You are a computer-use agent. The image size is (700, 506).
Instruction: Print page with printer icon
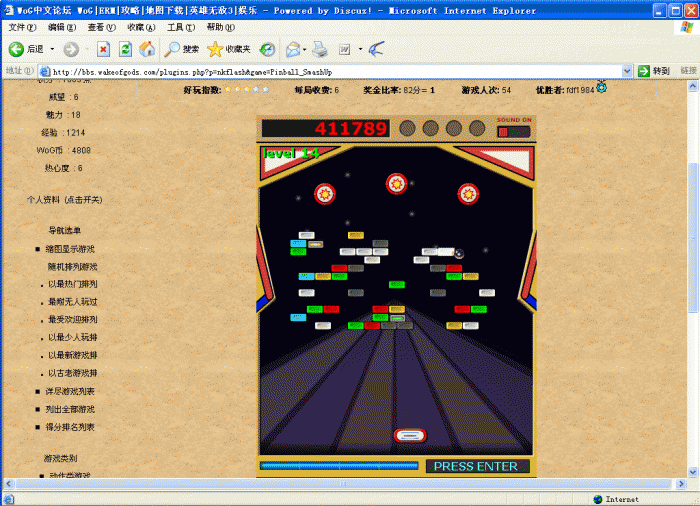point(320,49)
